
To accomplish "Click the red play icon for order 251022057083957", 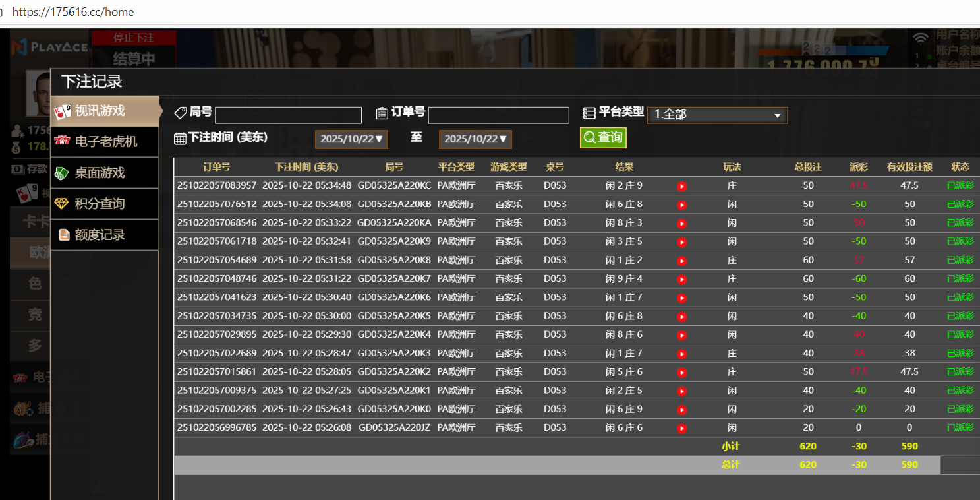I will [681, 186].
